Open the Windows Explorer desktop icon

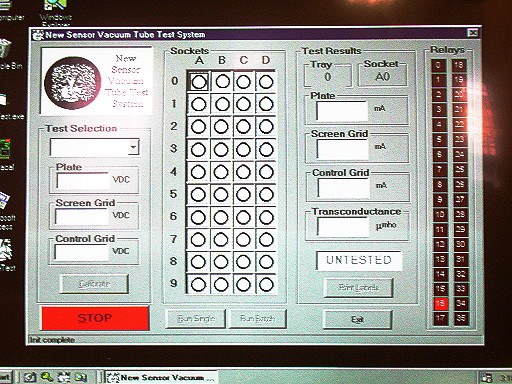pyautogui.click(x=55, y=13)
